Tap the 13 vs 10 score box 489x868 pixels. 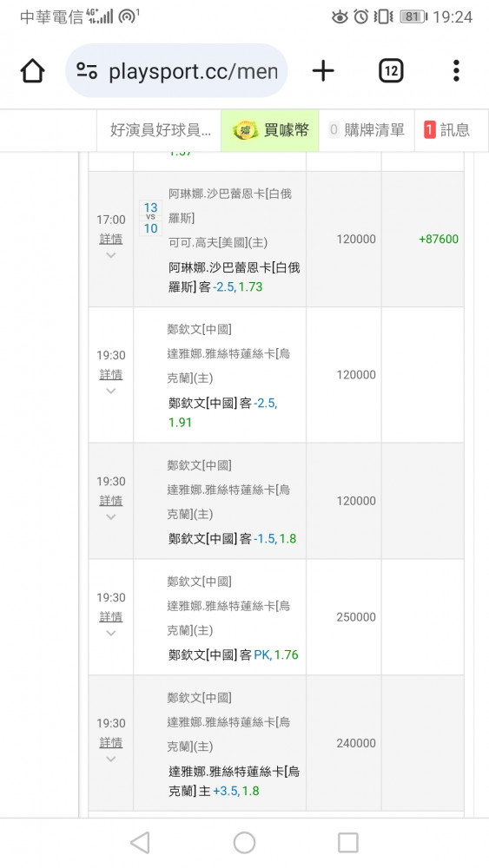tap(150, 218)
